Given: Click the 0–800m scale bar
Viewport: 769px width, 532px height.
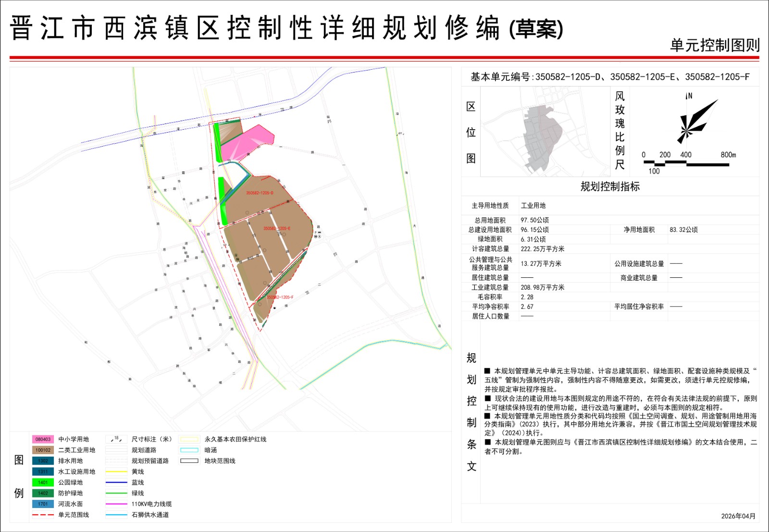Looking at the screenshot, I should pos(686,163).
